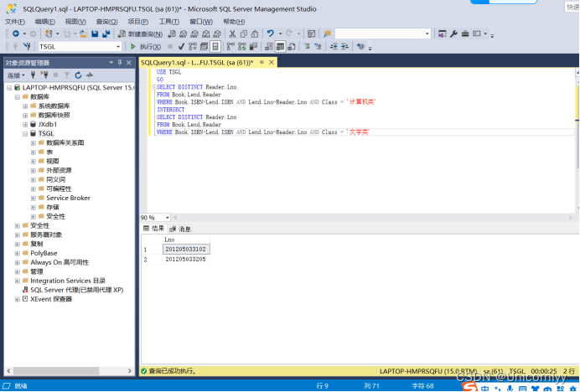Click the navigate backward arrow icon
The width and height of the screenshot is (580, 392).
[x=16, y=34]
